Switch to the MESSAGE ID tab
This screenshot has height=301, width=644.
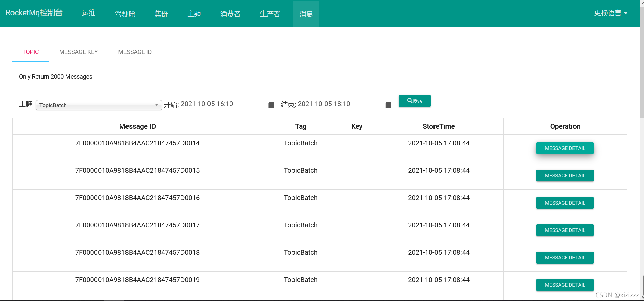[135, 52]
